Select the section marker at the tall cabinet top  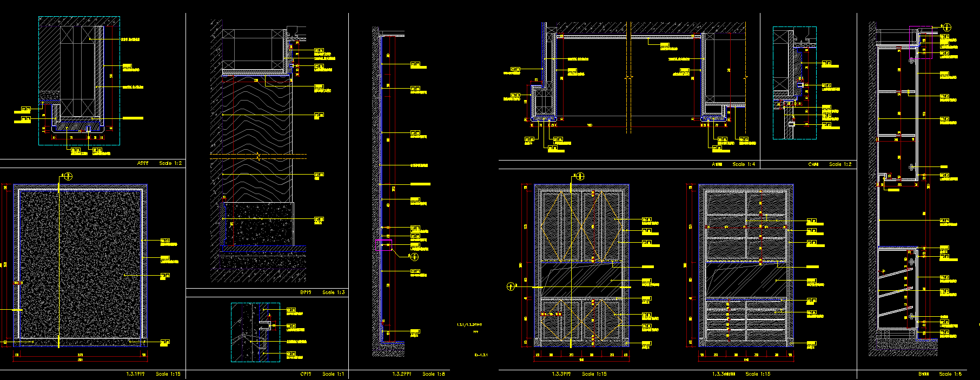pyautogui.click(x=946, y=26)
